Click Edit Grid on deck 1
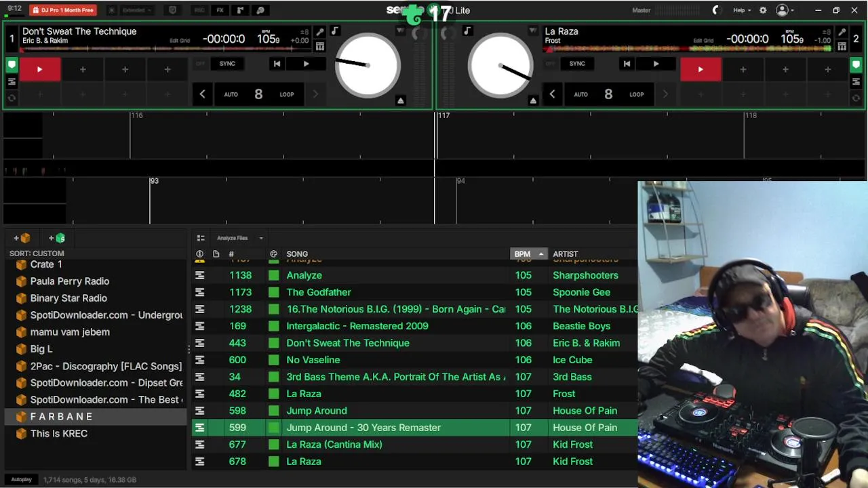868x488 pixels. tap(180, 41)
